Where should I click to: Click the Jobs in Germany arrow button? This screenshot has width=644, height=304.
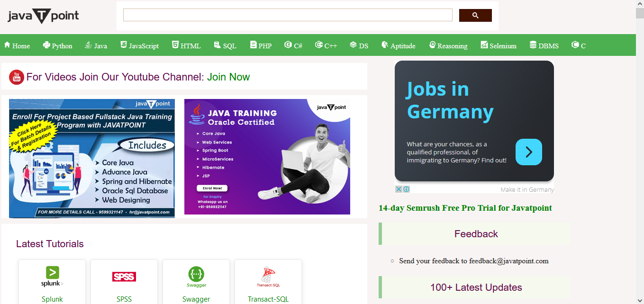coord(529,152)
